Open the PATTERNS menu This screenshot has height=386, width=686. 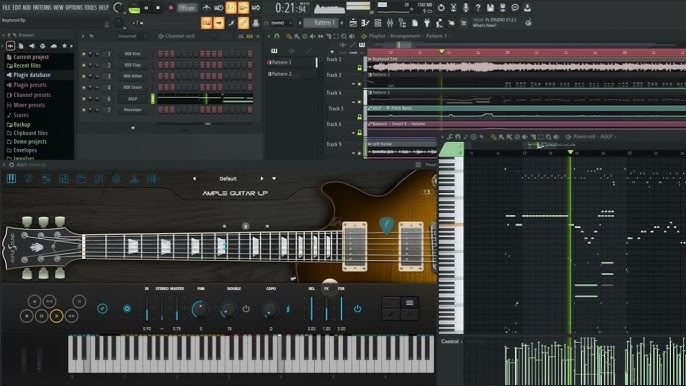(42, 7)
